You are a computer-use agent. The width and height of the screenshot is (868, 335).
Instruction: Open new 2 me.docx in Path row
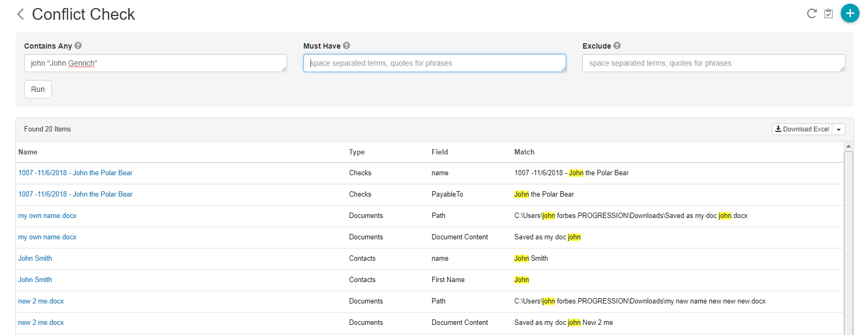coord(41,301)
